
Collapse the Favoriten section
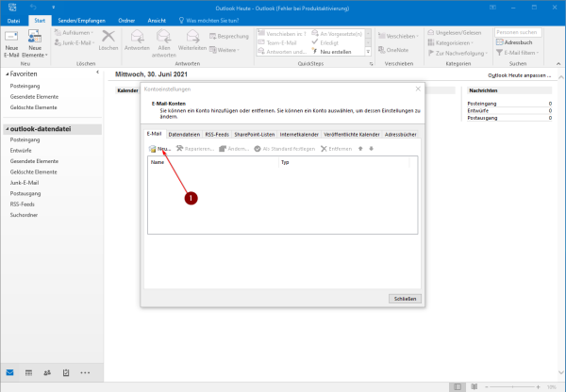pos(8,73)
